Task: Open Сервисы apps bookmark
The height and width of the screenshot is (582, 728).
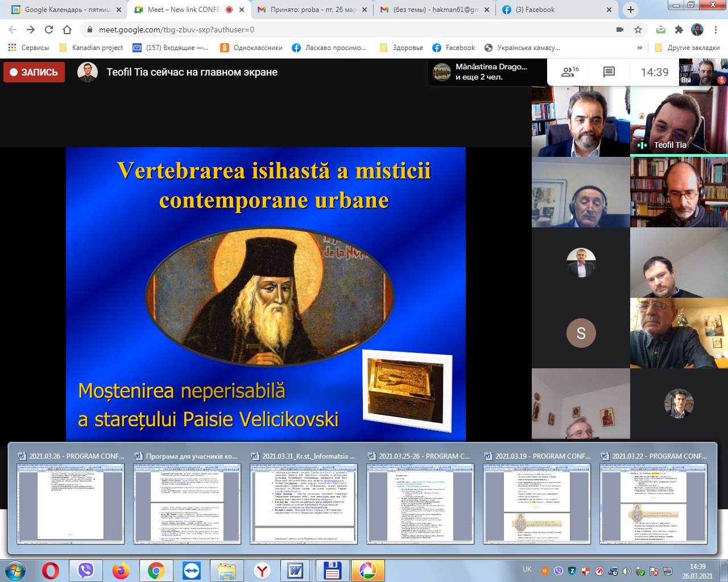Action: coord(28,48)
